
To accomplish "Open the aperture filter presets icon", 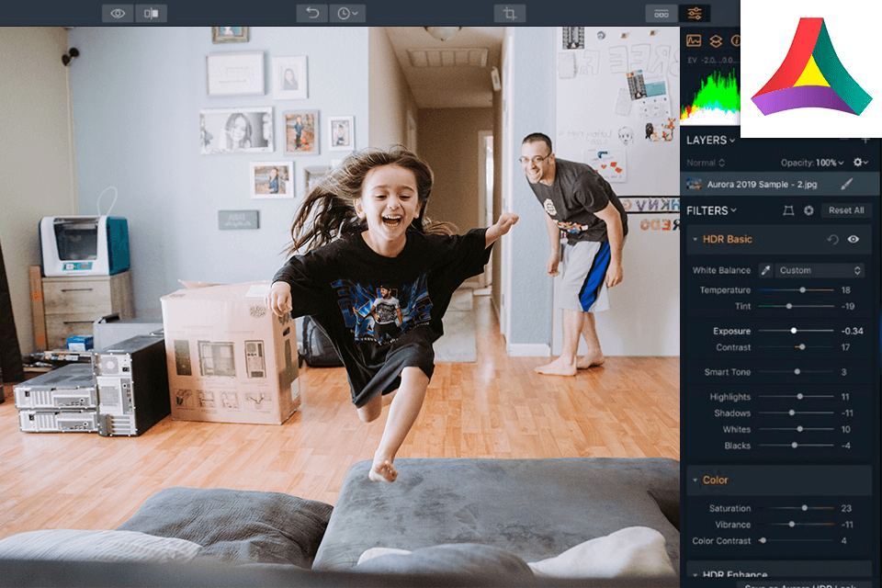I will point(808,210).
